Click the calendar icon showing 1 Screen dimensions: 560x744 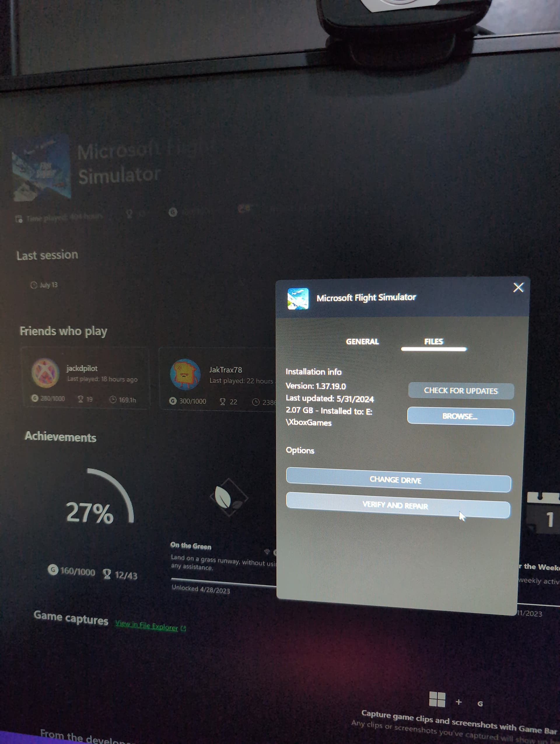[x=544, y=512]
